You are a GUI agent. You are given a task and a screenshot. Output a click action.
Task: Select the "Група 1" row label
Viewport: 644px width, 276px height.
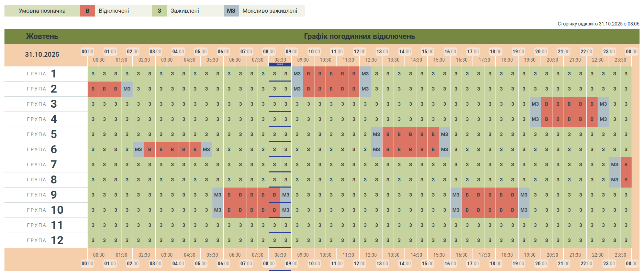[42, 74]
